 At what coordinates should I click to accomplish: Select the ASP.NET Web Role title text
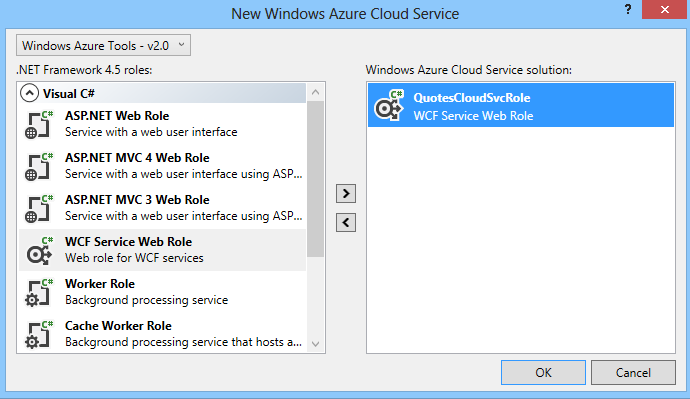117,116
